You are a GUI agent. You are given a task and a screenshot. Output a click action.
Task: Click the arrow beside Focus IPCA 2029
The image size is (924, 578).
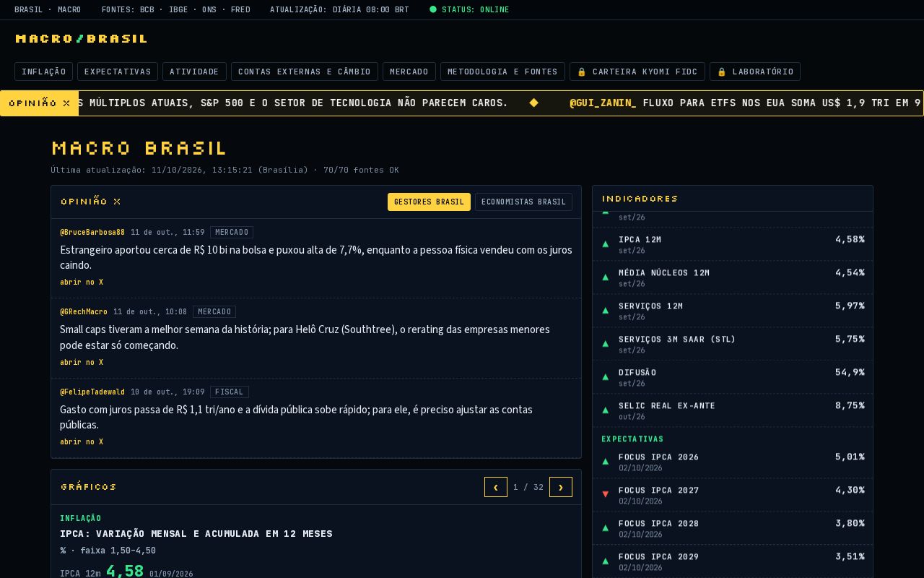point(606,561)
